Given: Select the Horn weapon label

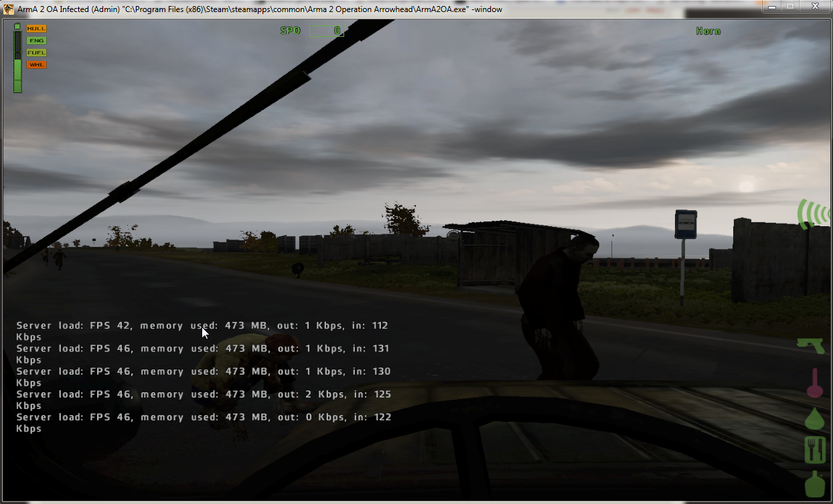Looking at the screenshot, I should 708,31.
